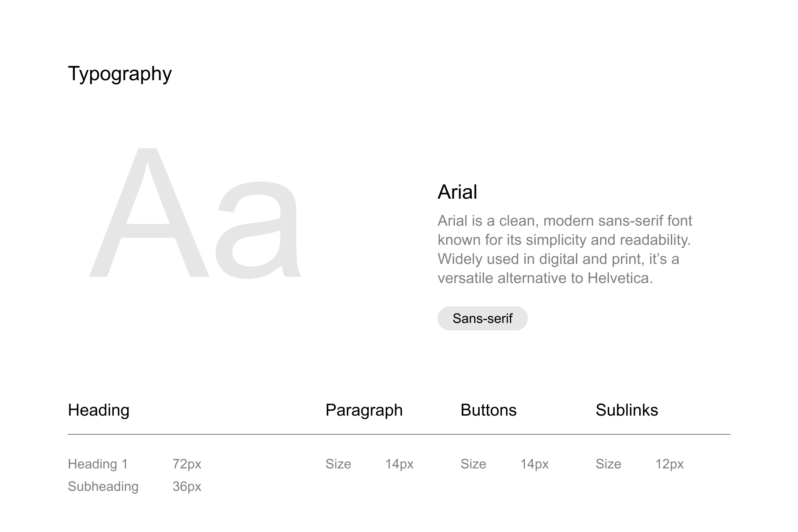
Task: Open the Heading column header
Action: [x=99, y=410]
